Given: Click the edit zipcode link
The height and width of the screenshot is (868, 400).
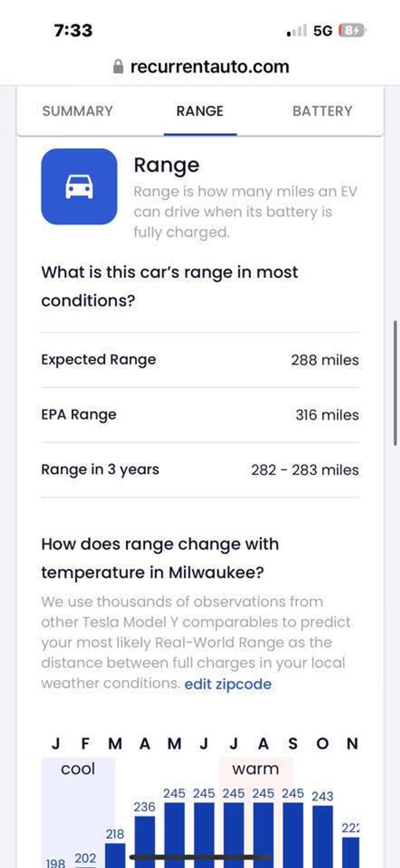Looking at the screenshot, I should point(228,684).
